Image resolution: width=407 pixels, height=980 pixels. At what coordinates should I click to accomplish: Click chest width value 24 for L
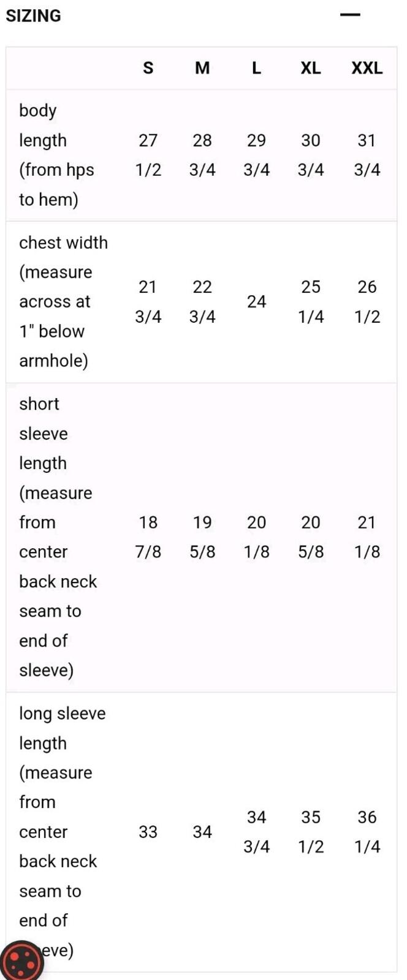[256, 301]
